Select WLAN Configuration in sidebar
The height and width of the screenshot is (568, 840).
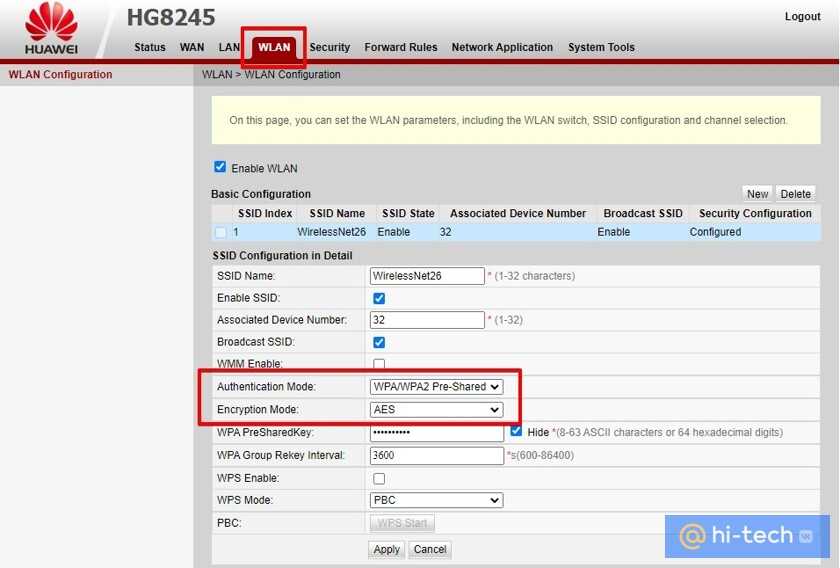(x=60, y=75)
